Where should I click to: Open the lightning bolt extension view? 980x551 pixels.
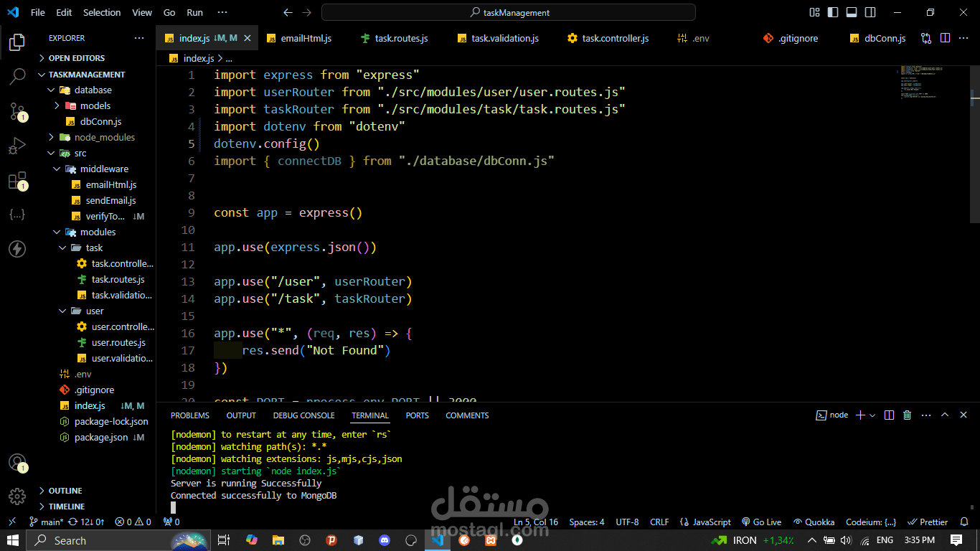pos(17,249)
